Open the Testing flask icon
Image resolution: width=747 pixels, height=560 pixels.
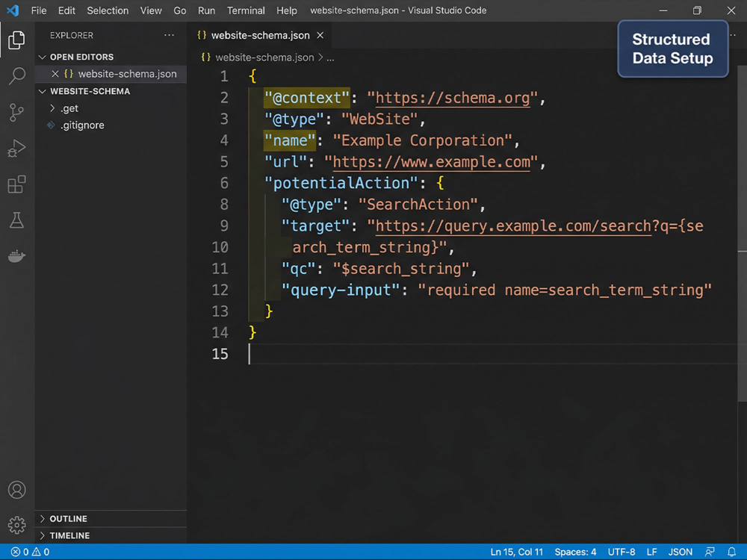[x=16, y=220]
